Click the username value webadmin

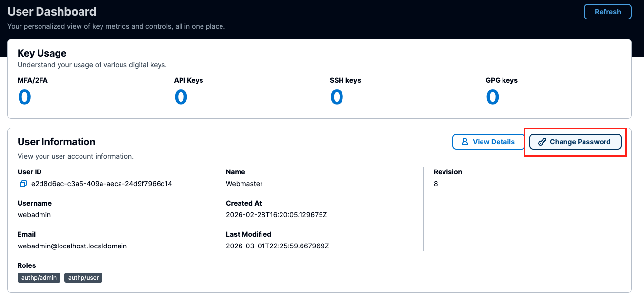pyautogui.click(x=34, y=215)
